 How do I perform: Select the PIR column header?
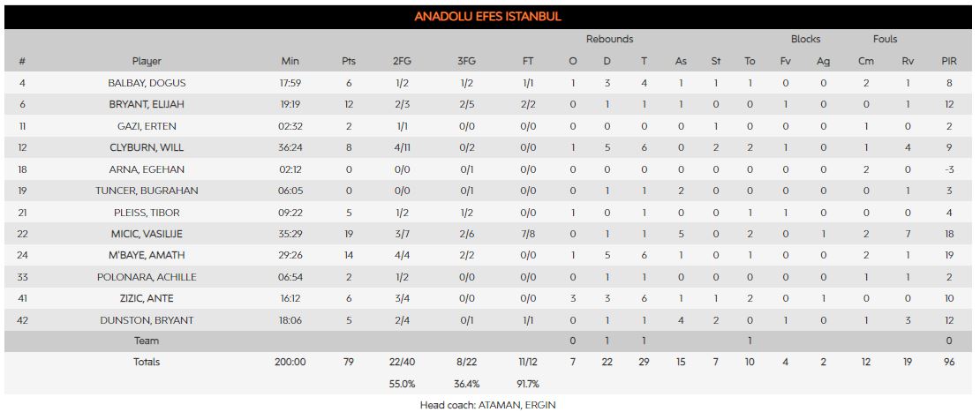[948, 61]
